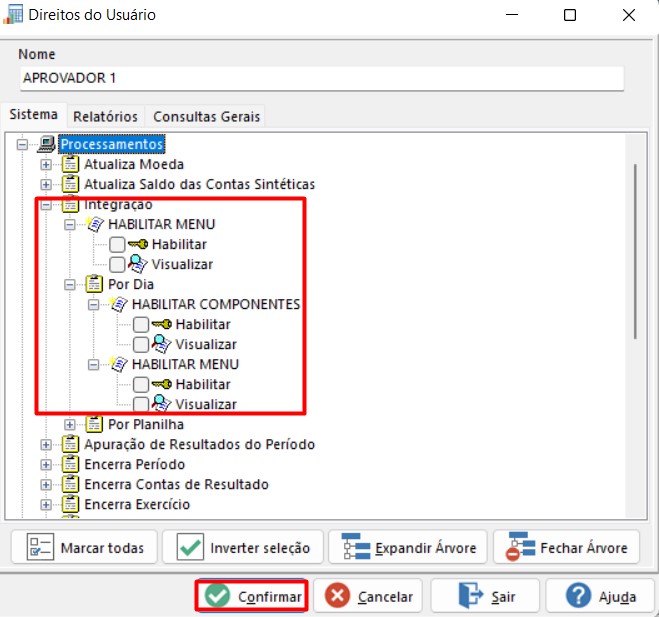Enable Visualizar checkbox under Integração HABILITAR MENU

pyautogui.click(x=117, y=264)
